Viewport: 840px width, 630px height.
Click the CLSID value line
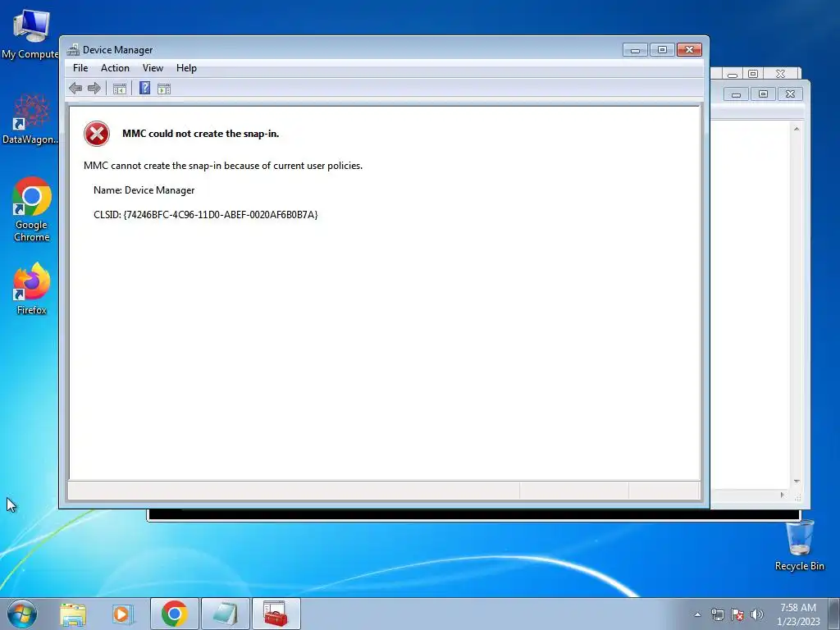point(206,215)
